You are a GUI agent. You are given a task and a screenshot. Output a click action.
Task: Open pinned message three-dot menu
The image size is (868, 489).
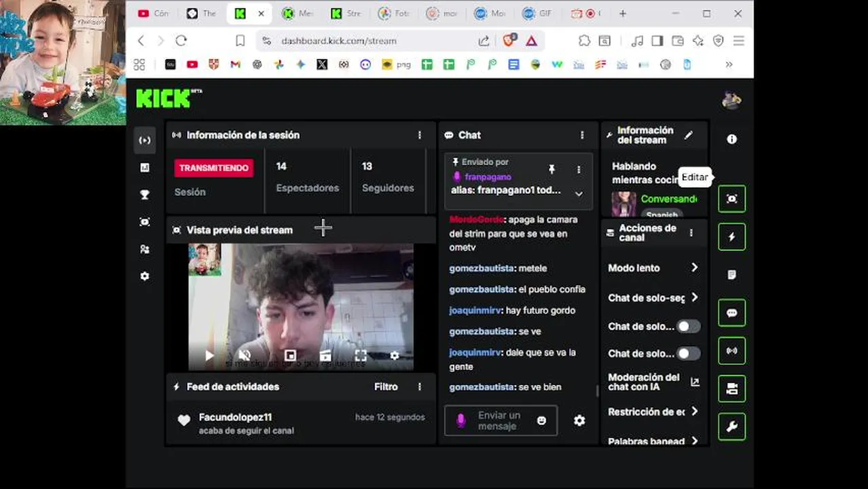pos(579,169)
